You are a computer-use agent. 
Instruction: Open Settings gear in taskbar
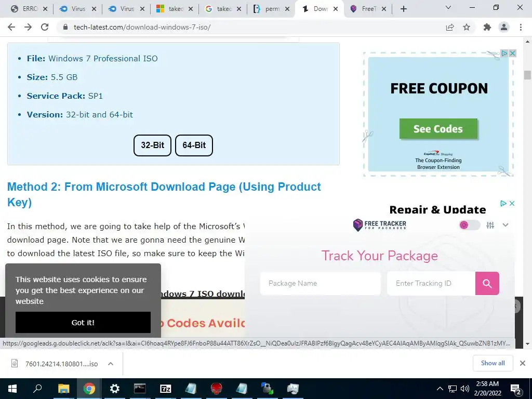[x=114, y=389]
